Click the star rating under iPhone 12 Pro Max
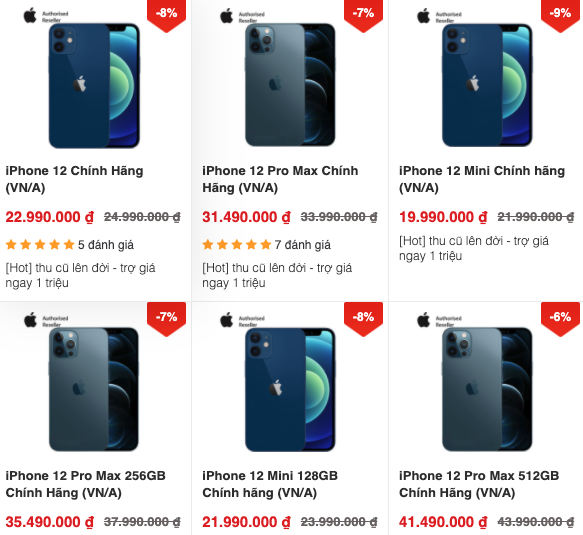This screenshot has height=535, width=583. [x=237, y=245]
